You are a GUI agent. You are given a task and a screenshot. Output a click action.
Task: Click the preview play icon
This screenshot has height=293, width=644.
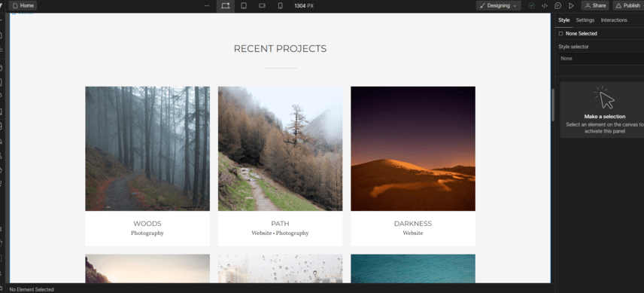coord(571,6)
